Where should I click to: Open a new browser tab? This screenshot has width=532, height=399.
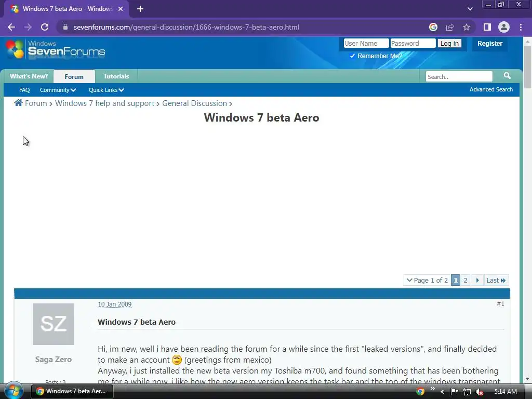pos(140,9)
